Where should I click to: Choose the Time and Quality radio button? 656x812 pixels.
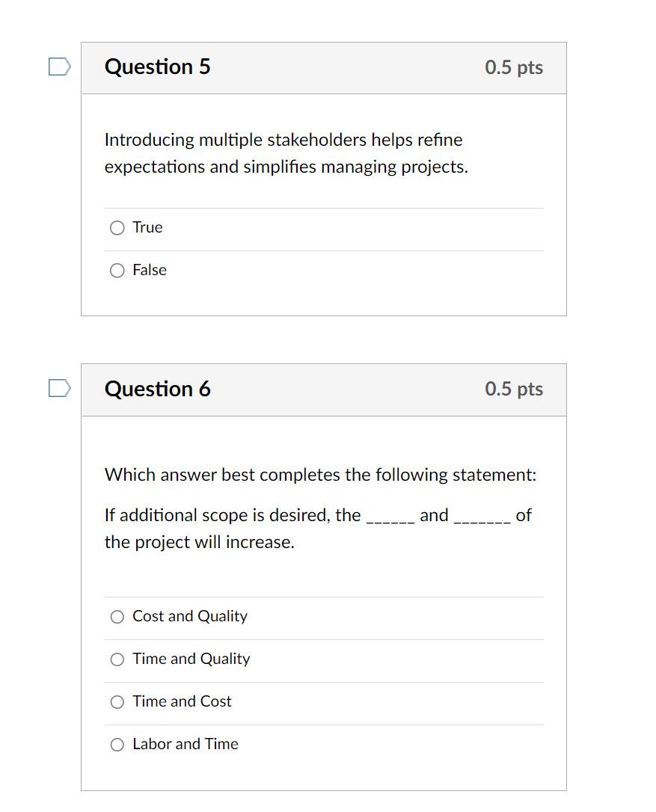point(117,659)
